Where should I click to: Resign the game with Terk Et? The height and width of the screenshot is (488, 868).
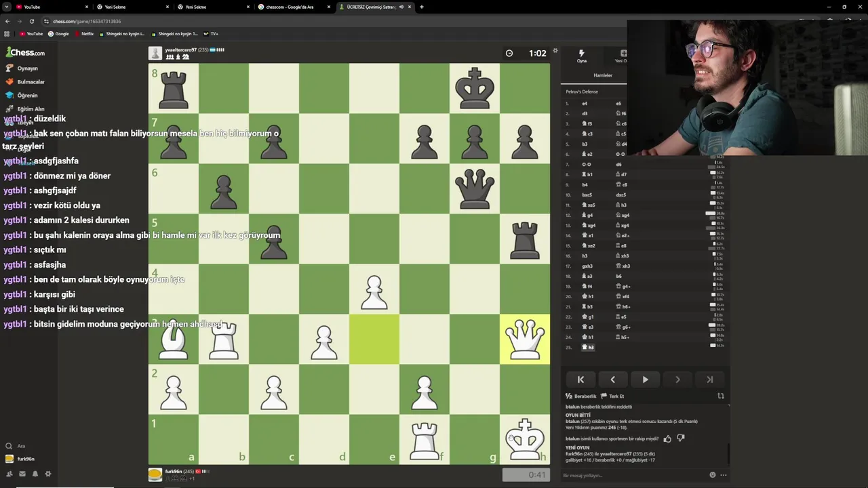(612, 396)
